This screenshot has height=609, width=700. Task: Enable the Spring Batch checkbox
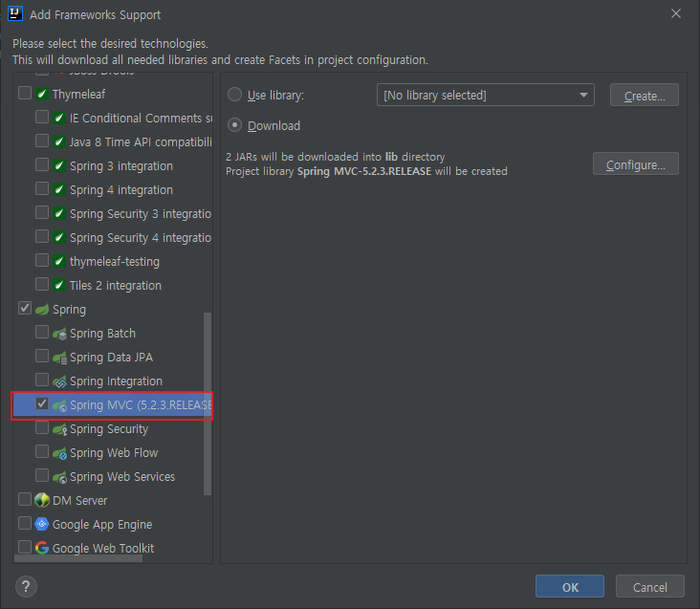(x=42, y=333)
